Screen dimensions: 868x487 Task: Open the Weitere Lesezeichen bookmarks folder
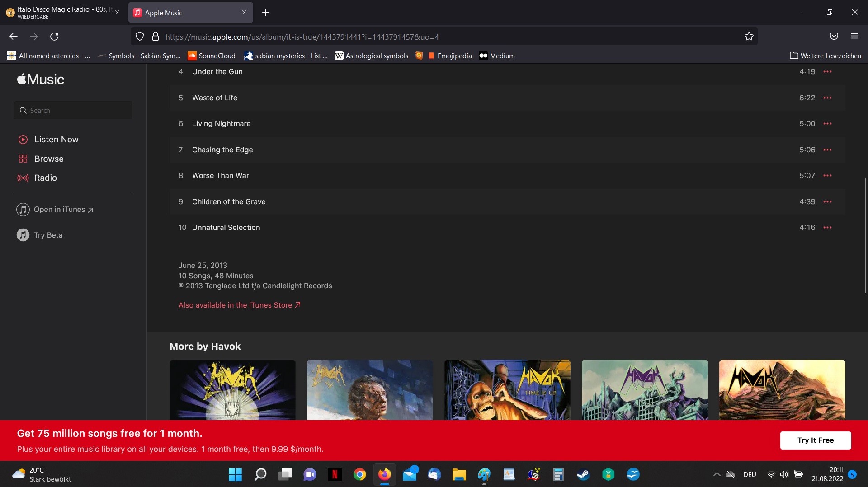825,56
